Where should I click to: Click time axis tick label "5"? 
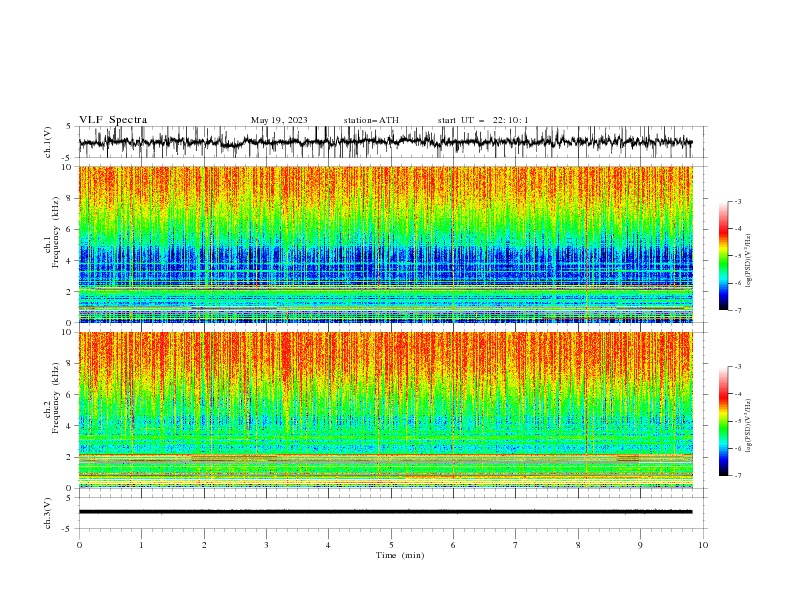pos(391,545)
